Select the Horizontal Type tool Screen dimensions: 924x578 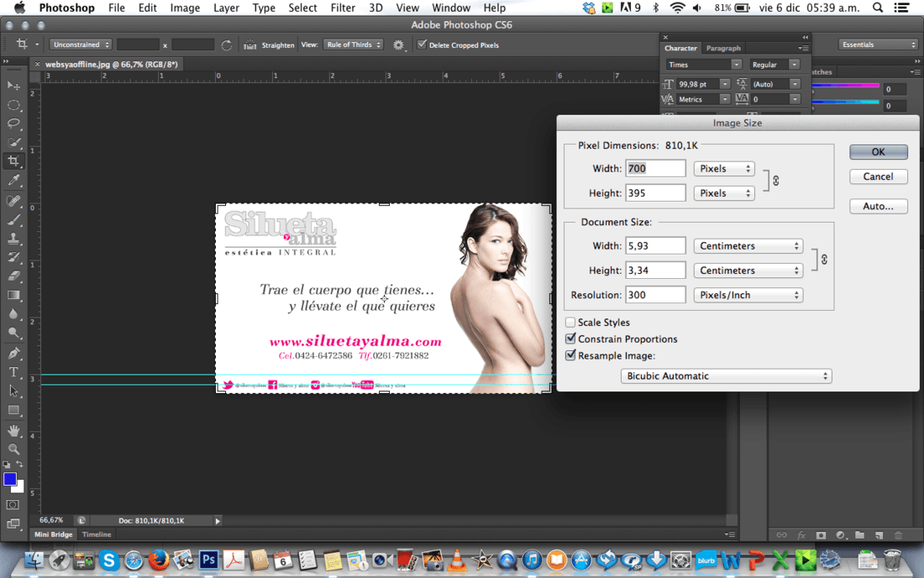[13, 372]
